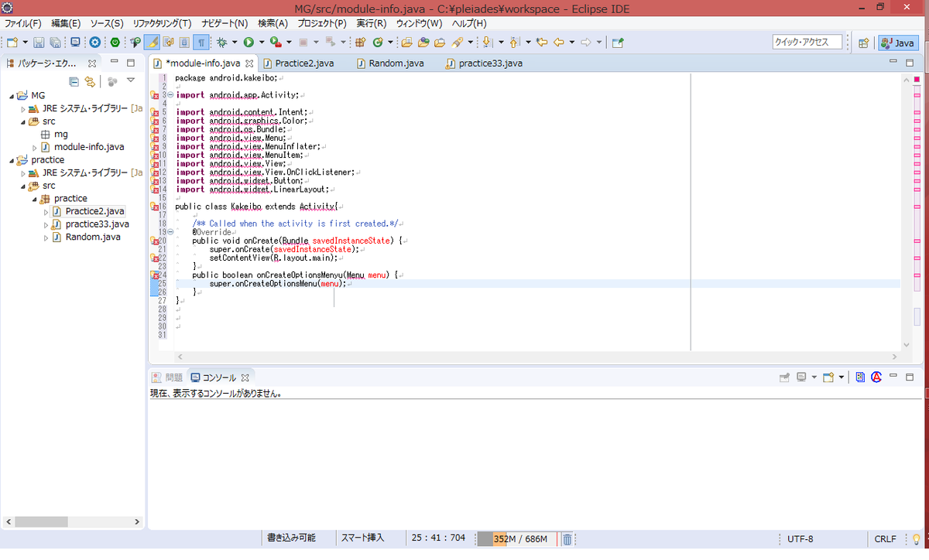
Task: Click the New Java package icon
Action: 361,43
